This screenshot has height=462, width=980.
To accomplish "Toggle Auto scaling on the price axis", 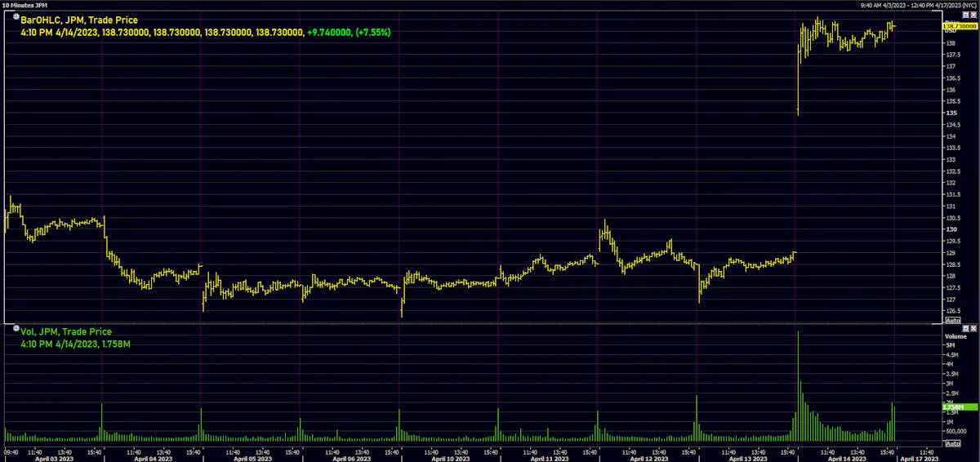I will click(x=953, y=321).
